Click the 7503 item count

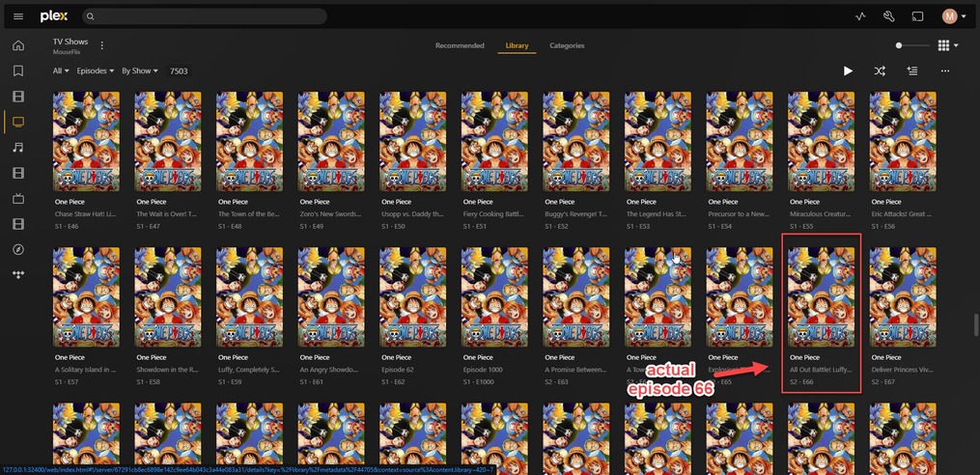[179, 71]
